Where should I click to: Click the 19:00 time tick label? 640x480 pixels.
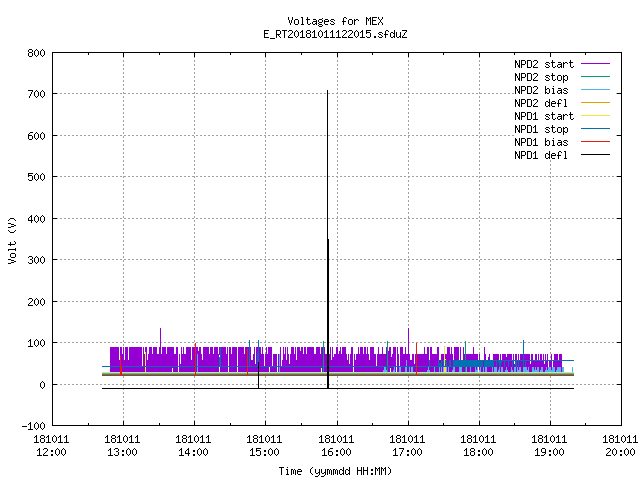click(549, 453)
